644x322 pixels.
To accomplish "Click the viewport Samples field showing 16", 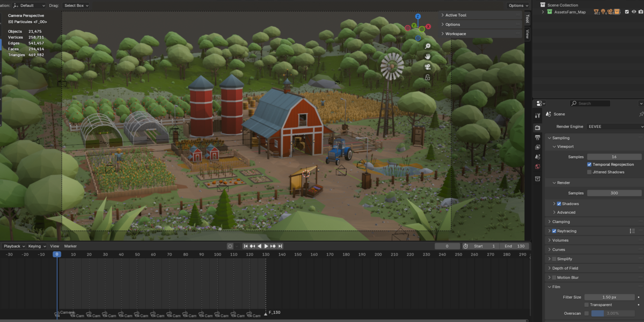I will [614, 157].
